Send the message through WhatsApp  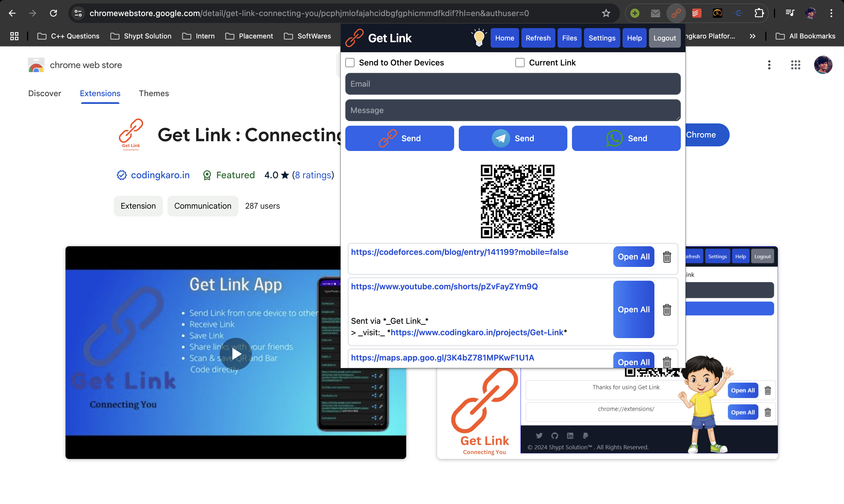coord(626,138)
